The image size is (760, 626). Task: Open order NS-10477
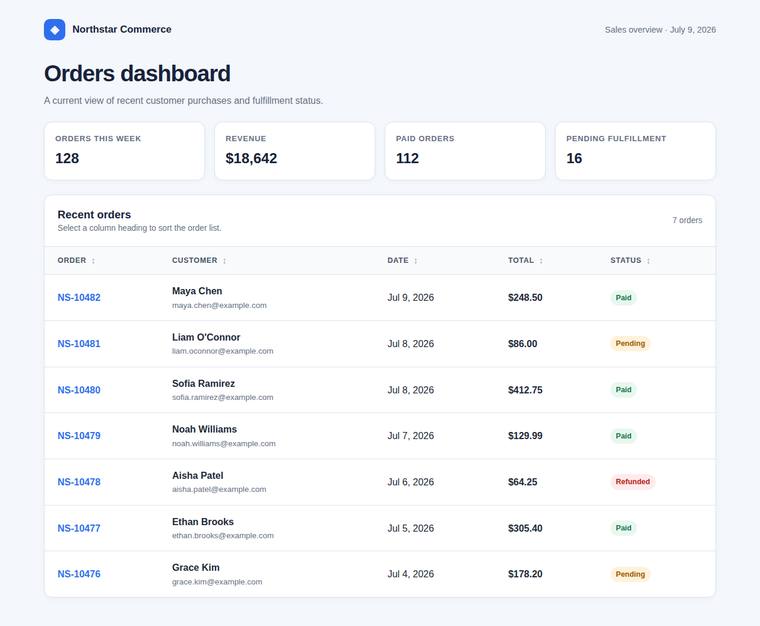79,528
